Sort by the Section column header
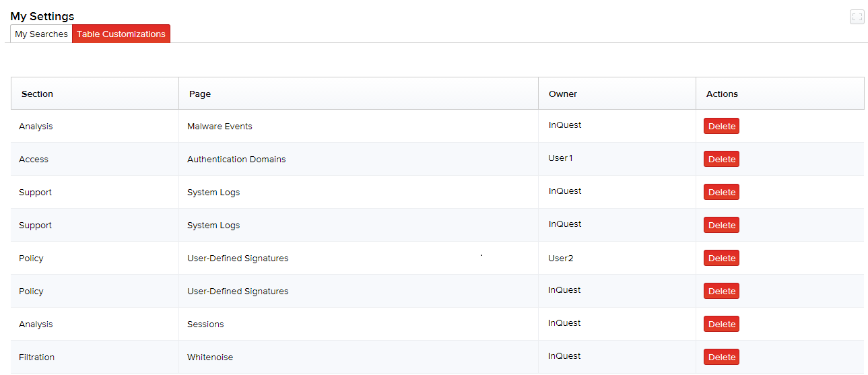This screenshot has width=868, height=375. point(37,94)
